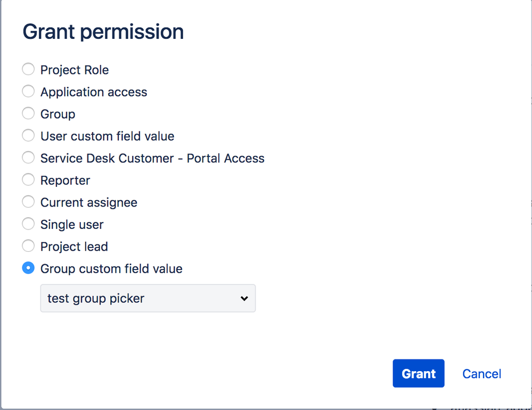Click the Cancel link
The image size is (532, 410).
point(481,374)
